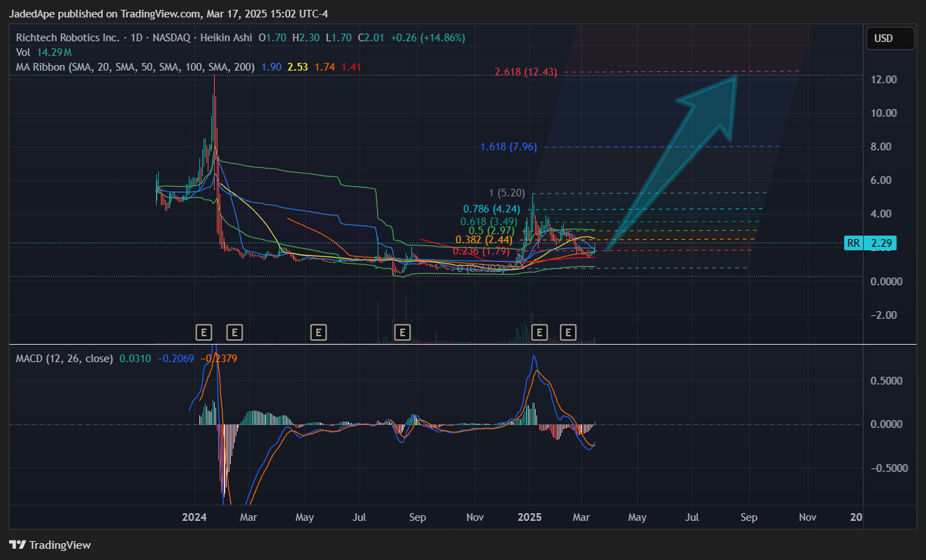Click the earnings marker above the Sep 2024 label
The height and width of the screenshot is (560, 926).
tap(402, 332)
